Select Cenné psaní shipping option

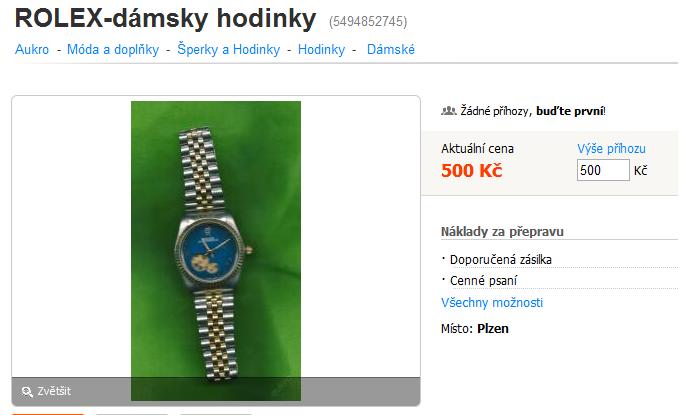[x=483, y=281]
